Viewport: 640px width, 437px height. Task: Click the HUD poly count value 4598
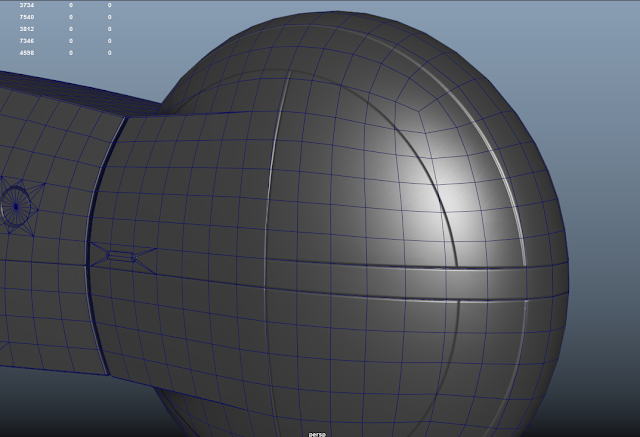(27, 53)
